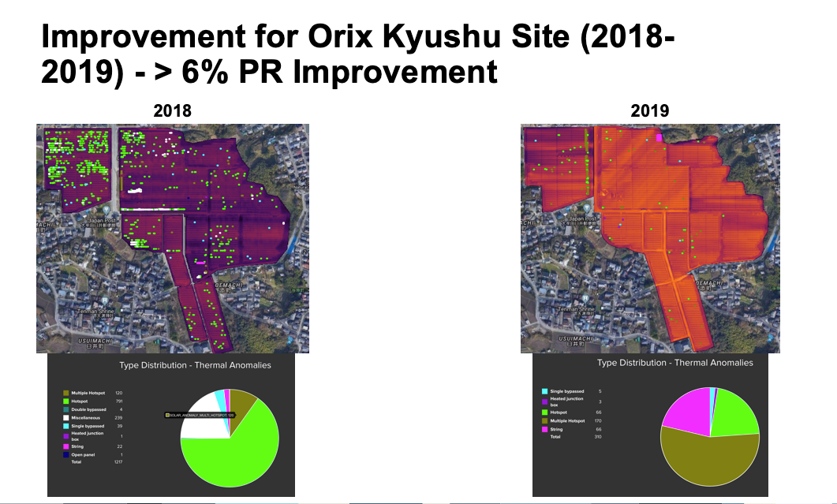Open the 2018 thermal site map image
Image resolution: width=837 pixels, height=504 pixels.
(x=172, y=238)
